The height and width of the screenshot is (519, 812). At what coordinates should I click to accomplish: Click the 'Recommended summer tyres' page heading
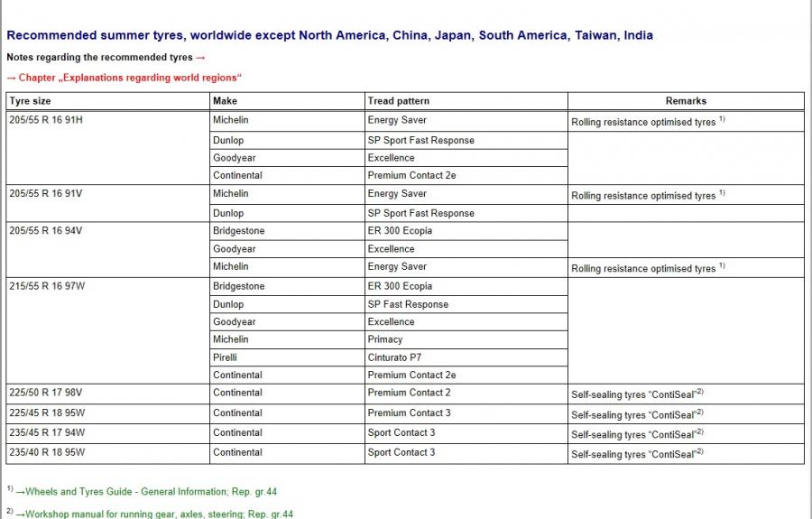pos(329,35)
